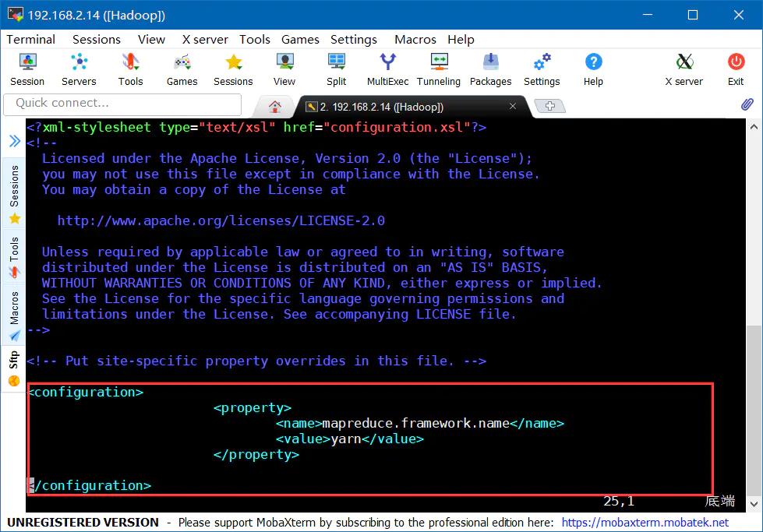The width and height of the screenshot is (763, 532).
Task: Open the Packages toolbar icon
Action: point(490,69)
